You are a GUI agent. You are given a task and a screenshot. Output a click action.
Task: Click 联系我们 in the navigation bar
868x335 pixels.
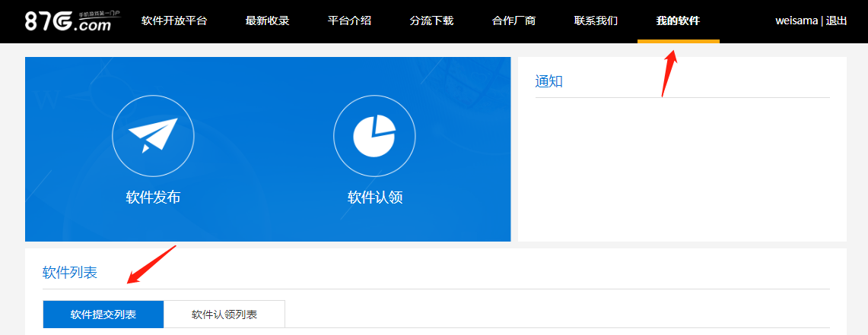point(596,21)
